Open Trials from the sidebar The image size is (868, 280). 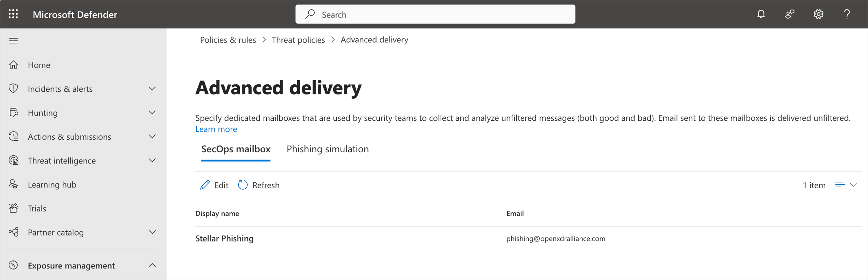(37, 208)
